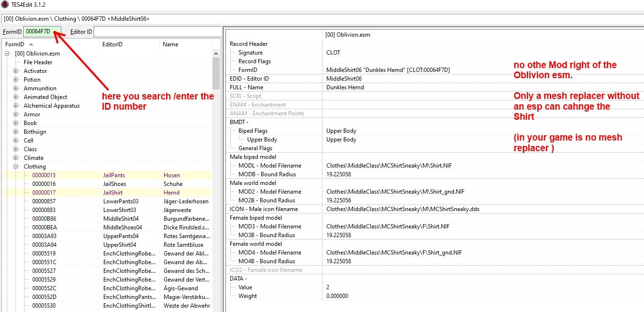This screenshot has height=312, width=644.
Task: Click the Signature value CLOT
Action: [x=333, y=53]
